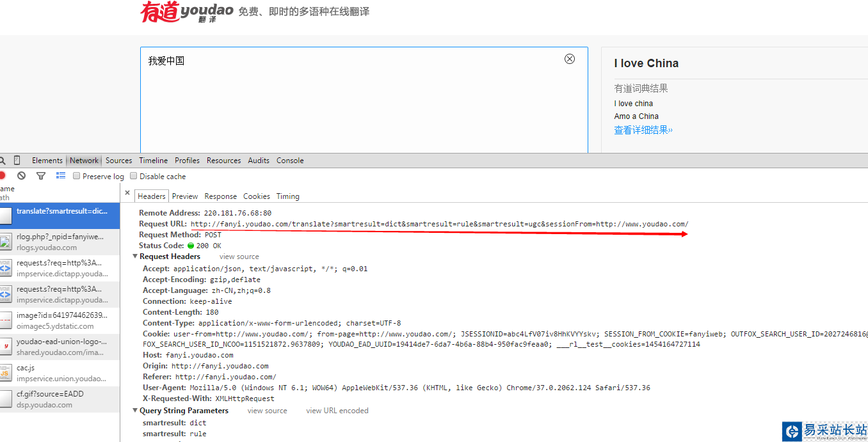Open the Profiles panel
This screenshot has width=868, height=442.
188,161
